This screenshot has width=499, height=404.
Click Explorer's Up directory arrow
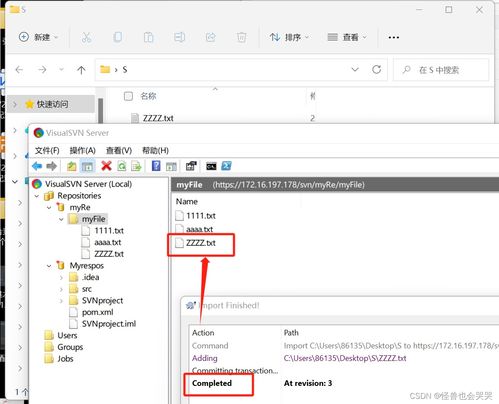(x=81, y=70)
